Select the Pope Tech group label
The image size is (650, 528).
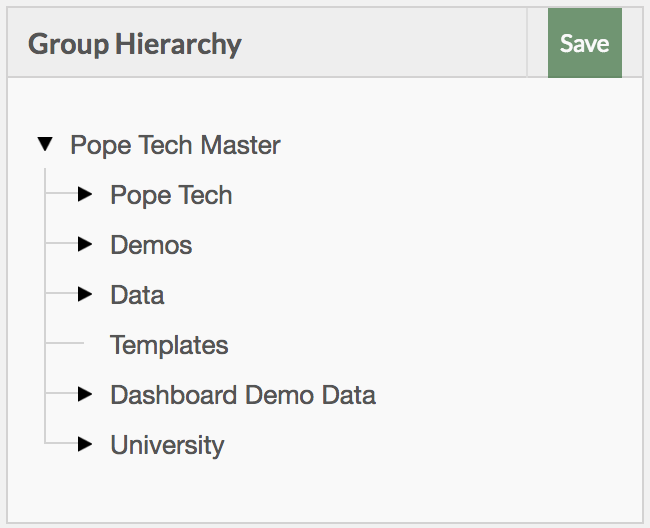pos(171,195)
